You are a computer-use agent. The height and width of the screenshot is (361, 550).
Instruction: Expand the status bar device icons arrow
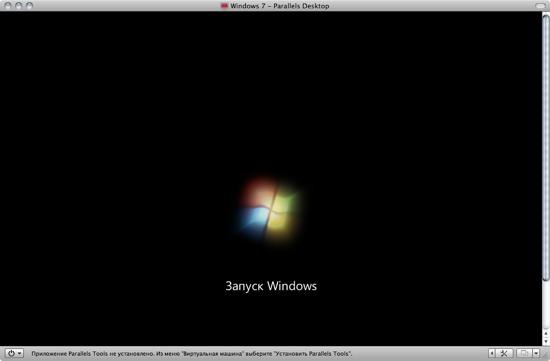(492, 353)
